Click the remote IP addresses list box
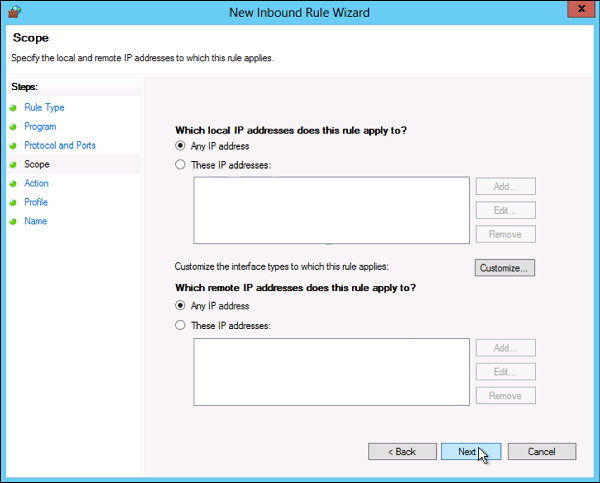This screenshot has width=600, height=483. pyautogui.click(x=331, y=372)
